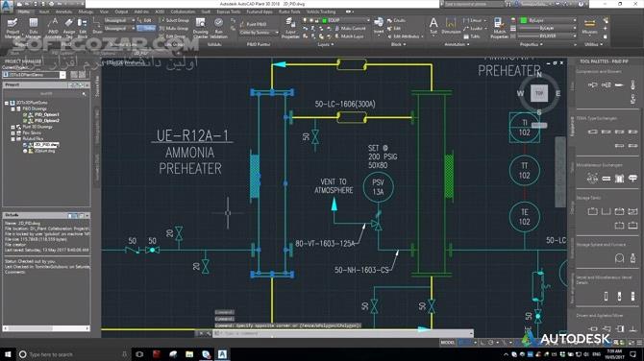644x361 pixels.
Task: Expand the Pipe Specs tree node
Action: (13, 132)
